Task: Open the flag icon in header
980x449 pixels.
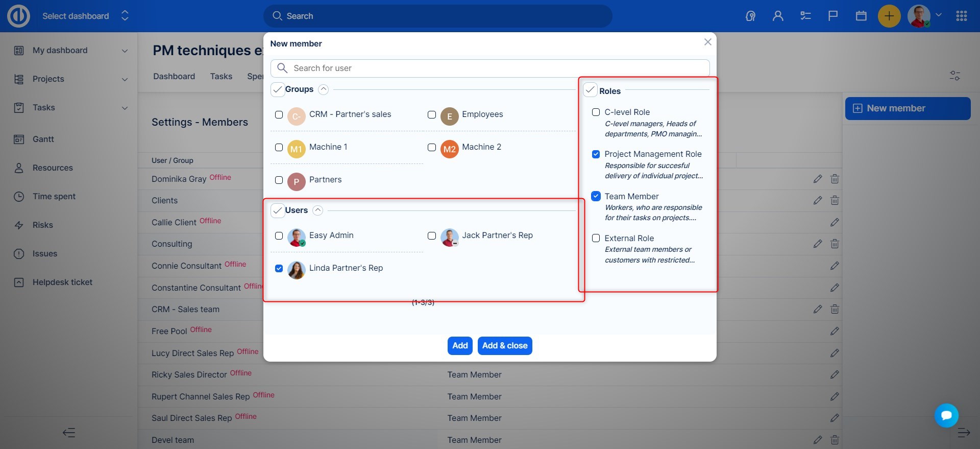Action: [833, 16]
